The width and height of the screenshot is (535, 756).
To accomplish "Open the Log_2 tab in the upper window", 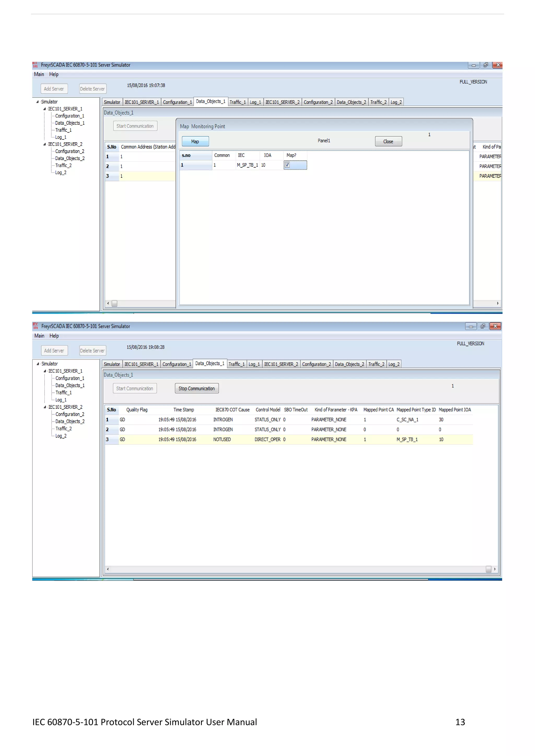I will click(396, 102).
